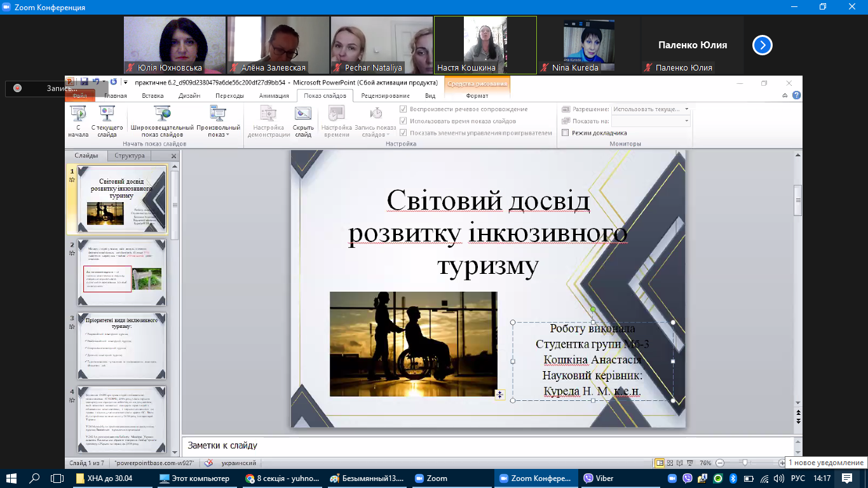Open PowerPoint Help question mark icon
The width and height of the screenshot is (868, 488).
point(797,95)
